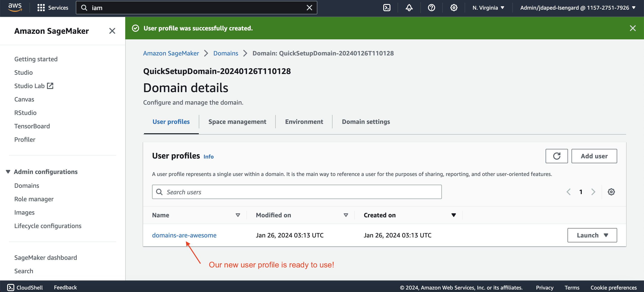644x292 pixels.
Task: Refresh the user profiles list
Action: point(556,156)
